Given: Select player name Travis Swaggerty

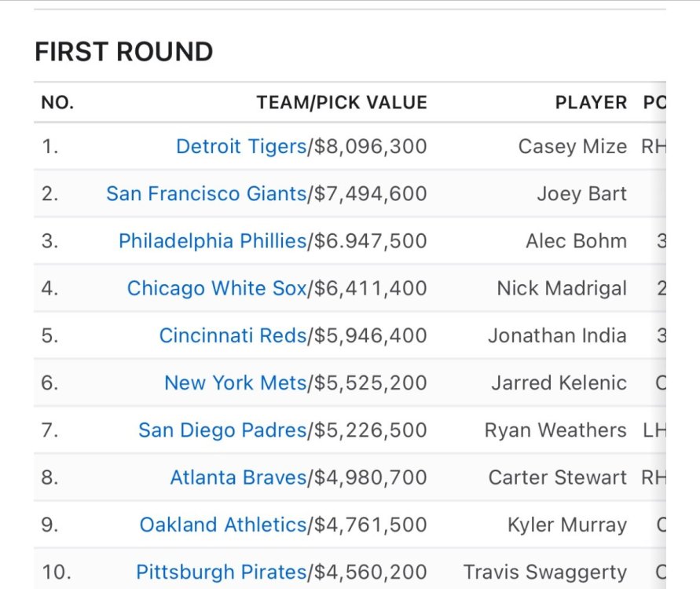Looking at the screenshot, I should coord(545,573).
